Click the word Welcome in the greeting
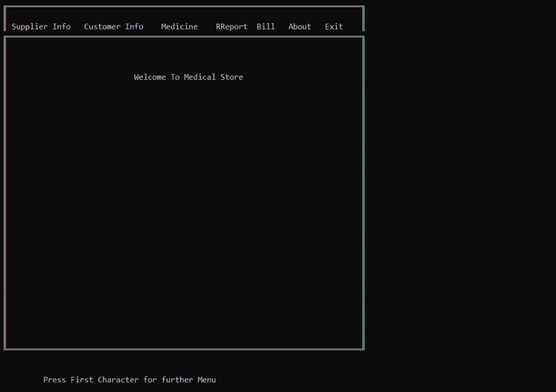 coord(150,77)
